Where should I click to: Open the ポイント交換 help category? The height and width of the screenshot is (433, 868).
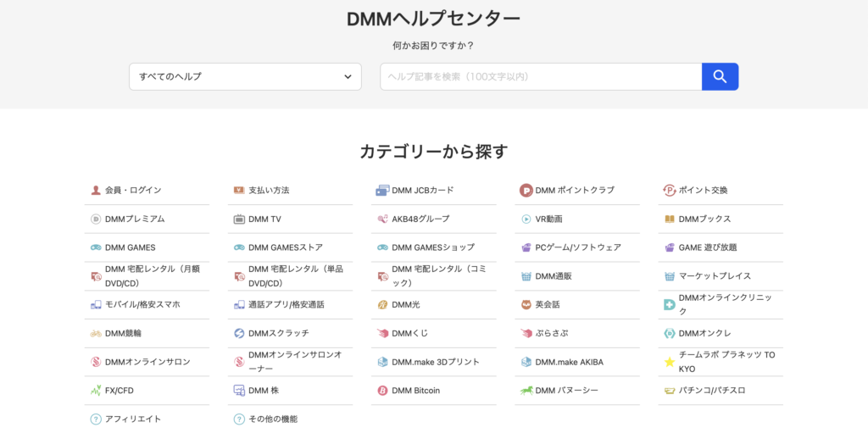click(703, 191)
